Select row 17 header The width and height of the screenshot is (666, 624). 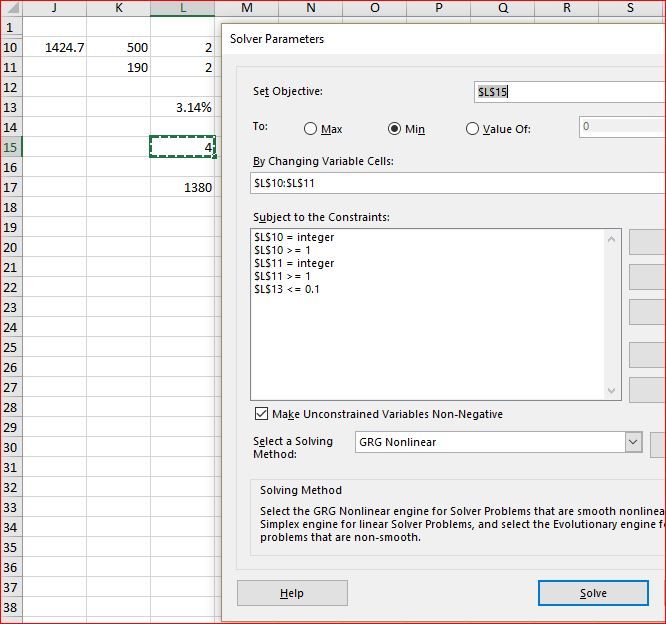click(x=11, y=187)
